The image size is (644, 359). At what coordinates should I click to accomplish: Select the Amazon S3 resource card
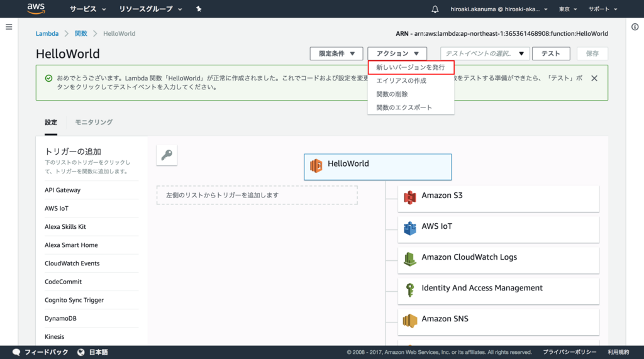(499, 199)
